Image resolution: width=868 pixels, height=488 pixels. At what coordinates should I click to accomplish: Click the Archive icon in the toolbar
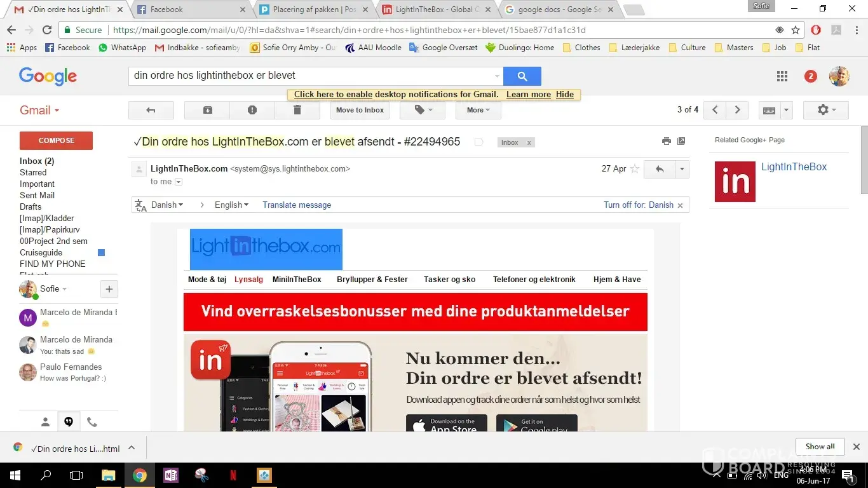(x=207, y=110)
